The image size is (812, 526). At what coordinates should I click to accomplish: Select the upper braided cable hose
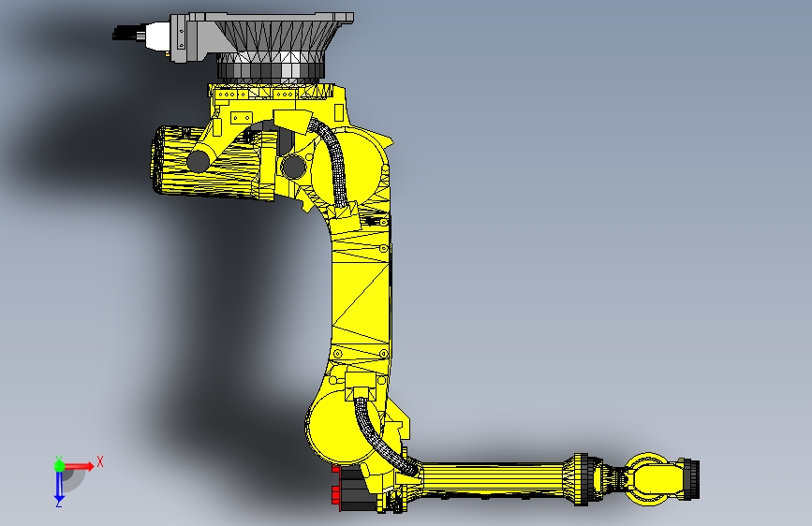tap(332, 160)
